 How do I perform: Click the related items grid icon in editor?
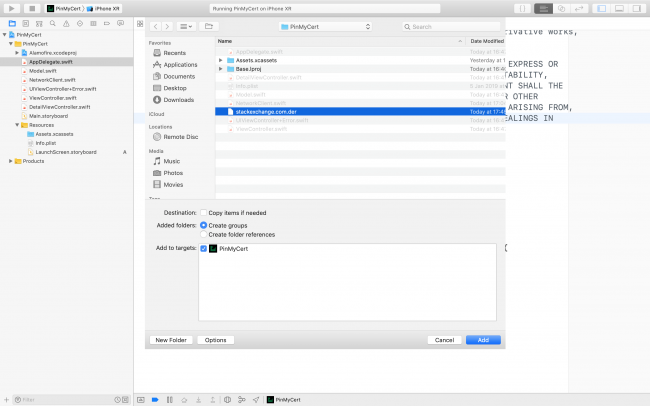[140, 24]
